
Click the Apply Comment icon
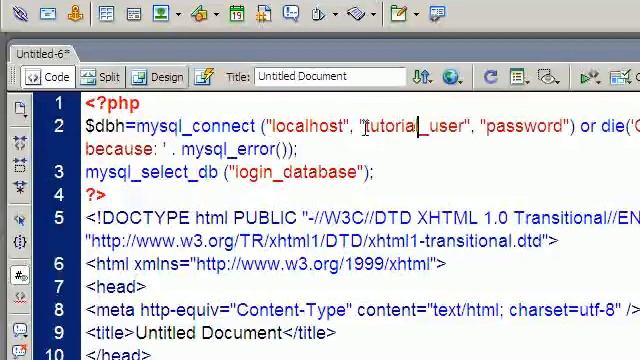pyautogui.click(x=20, y=330)
